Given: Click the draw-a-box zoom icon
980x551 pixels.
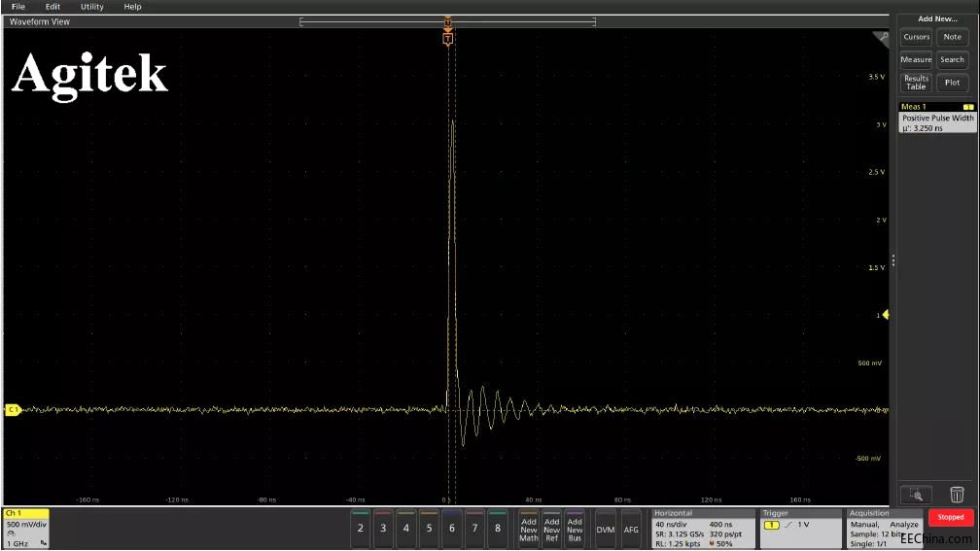Looking at the screenshot, I should click(916, 495).
